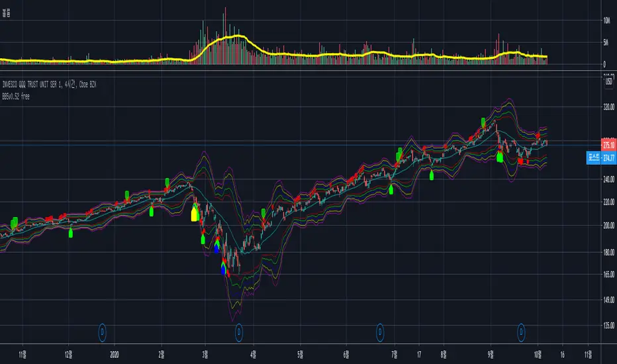Click the 2월 label on the time axis
This screenshot has width=617, height=364.
click(162, 355)
